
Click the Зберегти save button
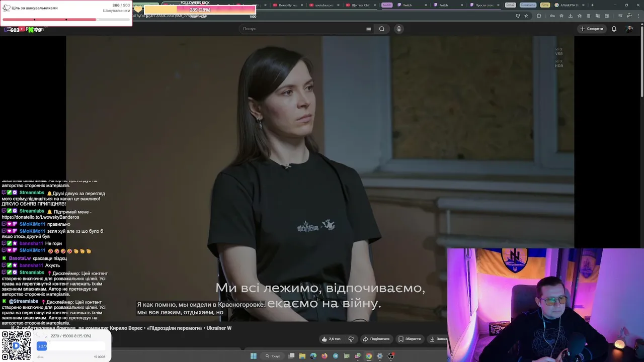410,339
